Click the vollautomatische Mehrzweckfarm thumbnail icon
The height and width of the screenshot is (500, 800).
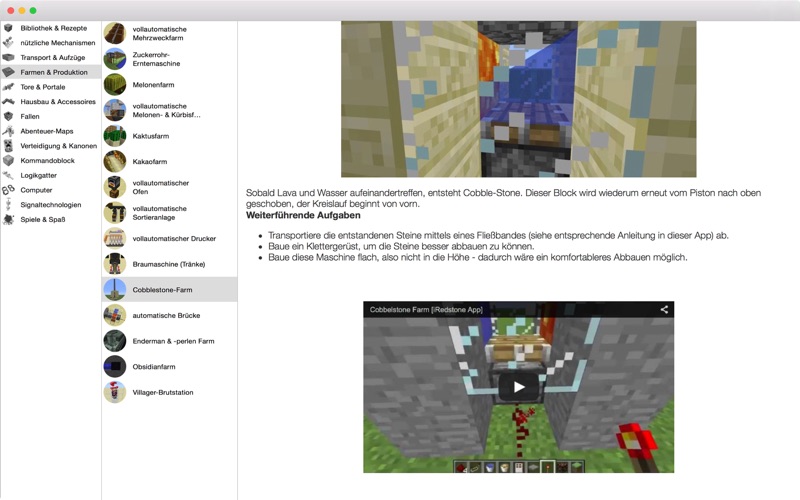click(115, 34)
